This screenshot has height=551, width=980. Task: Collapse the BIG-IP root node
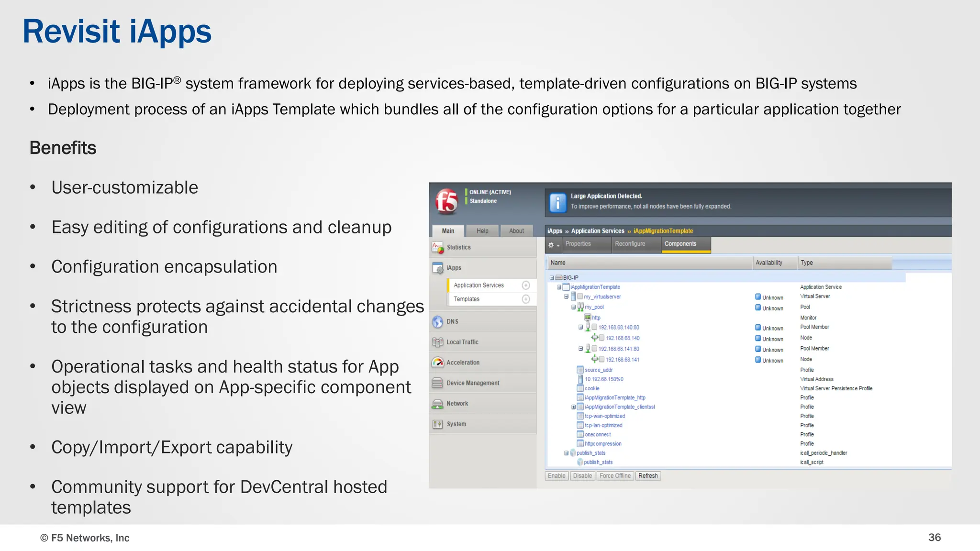552,278
